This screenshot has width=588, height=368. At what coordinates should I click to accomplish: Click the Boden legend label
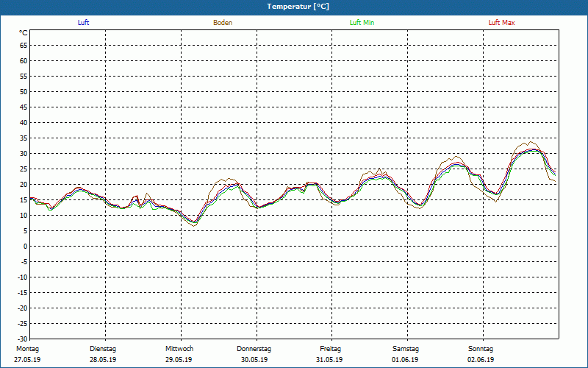click(223, 23)
